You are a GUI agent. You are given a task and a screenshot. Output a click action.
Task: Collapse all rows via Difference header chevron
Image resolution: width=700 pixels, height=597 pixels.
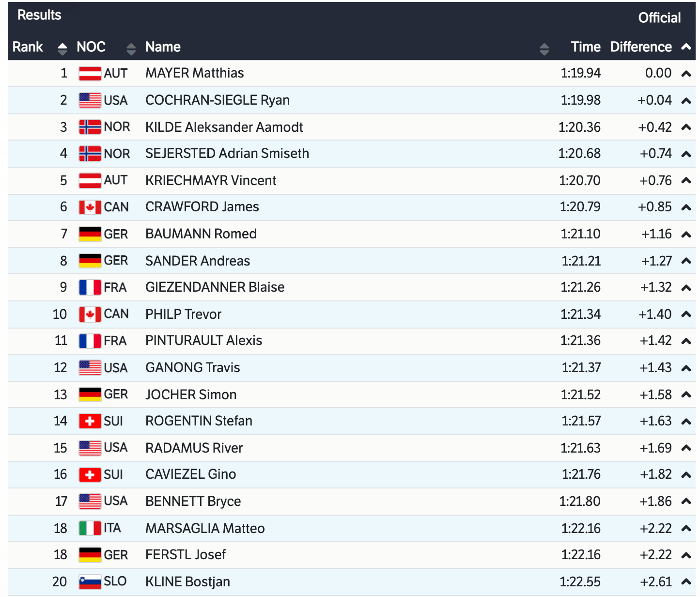[x=686, y=47]
